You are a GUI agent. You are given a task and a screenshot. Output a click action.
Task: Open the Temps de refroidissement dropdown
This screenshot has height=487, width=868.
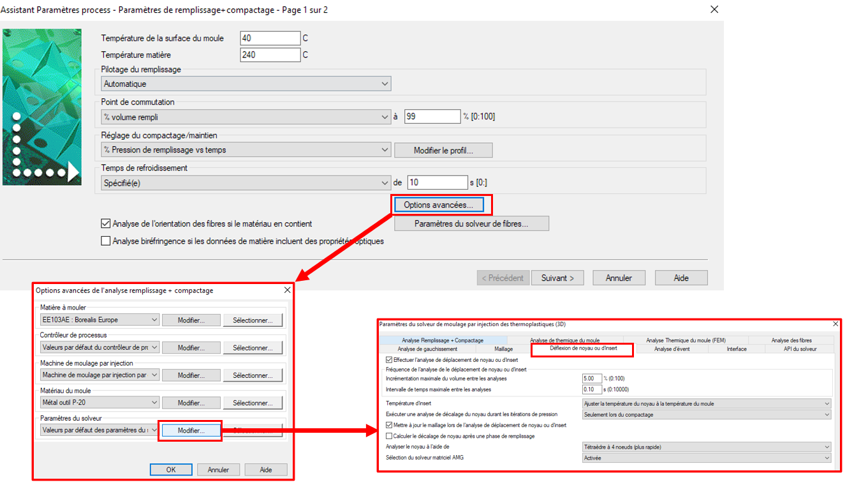point(246,183)
